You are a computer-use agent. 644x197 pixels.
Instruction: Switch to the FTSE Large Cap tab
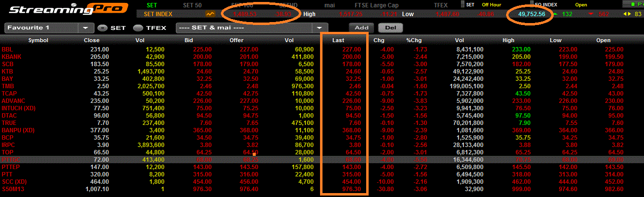click(377, 5)
